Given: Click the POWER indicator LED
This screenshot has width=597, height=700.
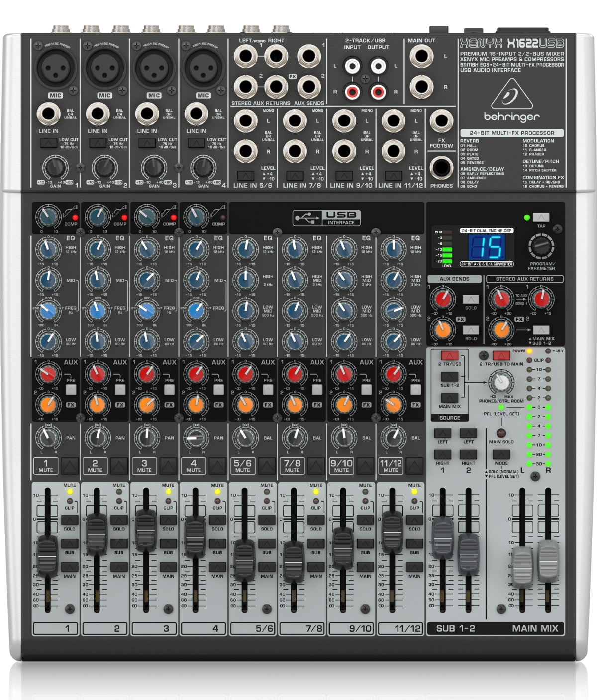Looking at the screenshot, I should coord(530,351).
